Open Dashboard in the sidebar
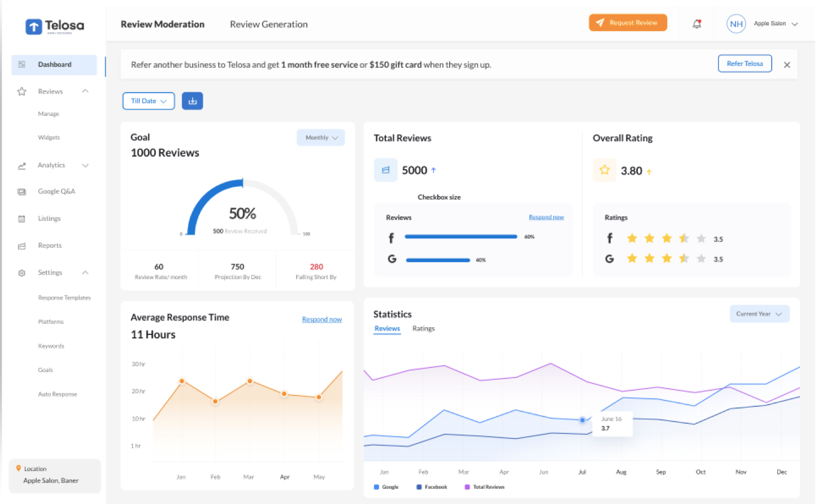Viewport: 818px width, 504px height. (x=54, y=65)
